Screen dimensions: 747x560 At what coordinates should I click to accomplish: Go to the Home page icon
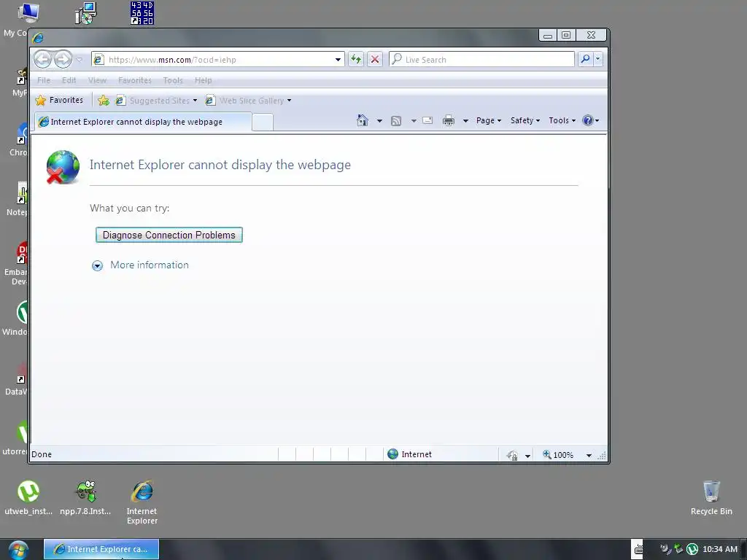click(x=363, y=120)
